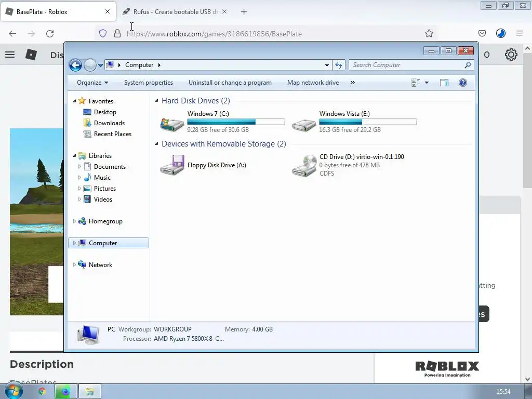Image resolution: width=532 pixels, height=399 pixels.
Task: Select the Videos library
Action: pos(103,199)
